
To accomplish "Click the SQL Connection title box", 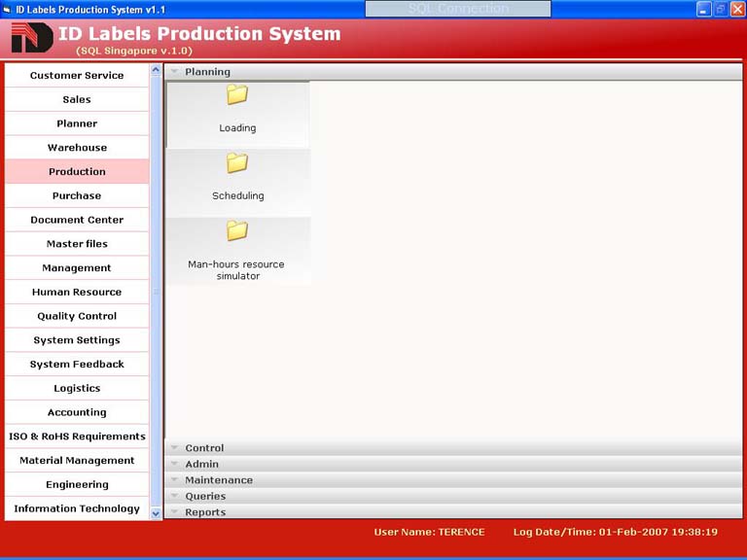I will click(x=457, y=9).
